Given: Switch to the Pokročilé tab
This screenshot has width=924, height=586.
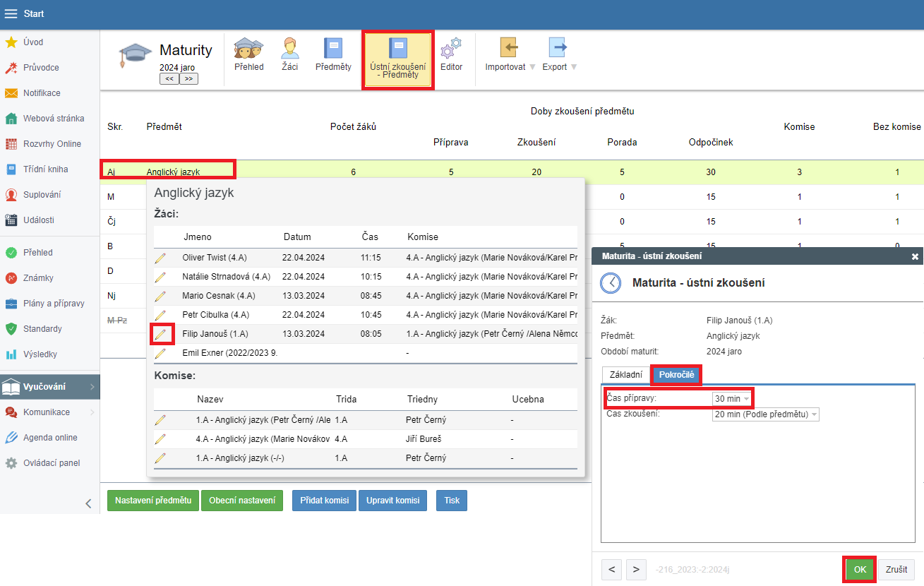Looking at the screenshot, I should click(677, 374).
